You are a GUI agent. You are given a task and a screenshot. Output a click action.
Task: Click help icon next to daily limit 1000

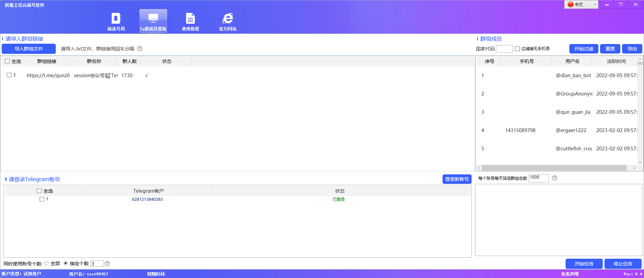pyautogui.click(x=554, y=178)
